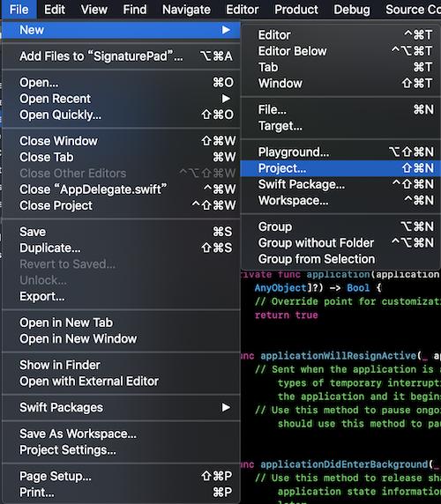Expand the Swift Packages submenu

[x=121, y=408]
